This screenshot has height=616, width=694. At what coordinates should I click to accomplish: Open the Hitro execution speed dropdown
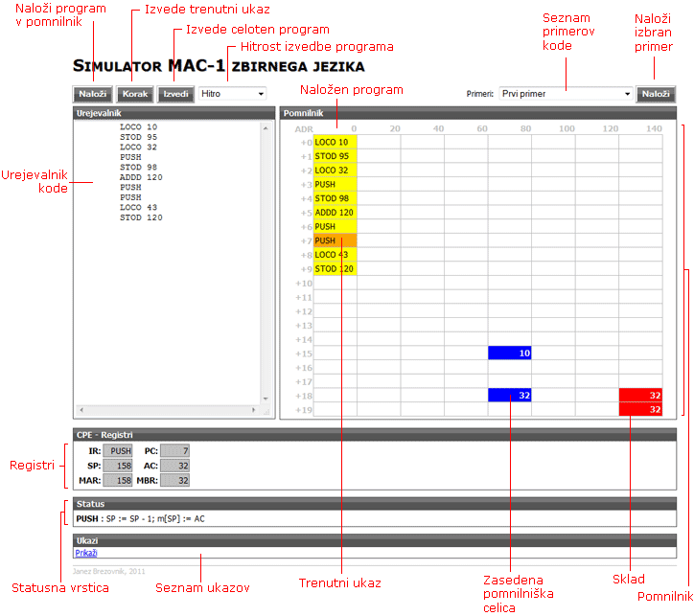232,94
